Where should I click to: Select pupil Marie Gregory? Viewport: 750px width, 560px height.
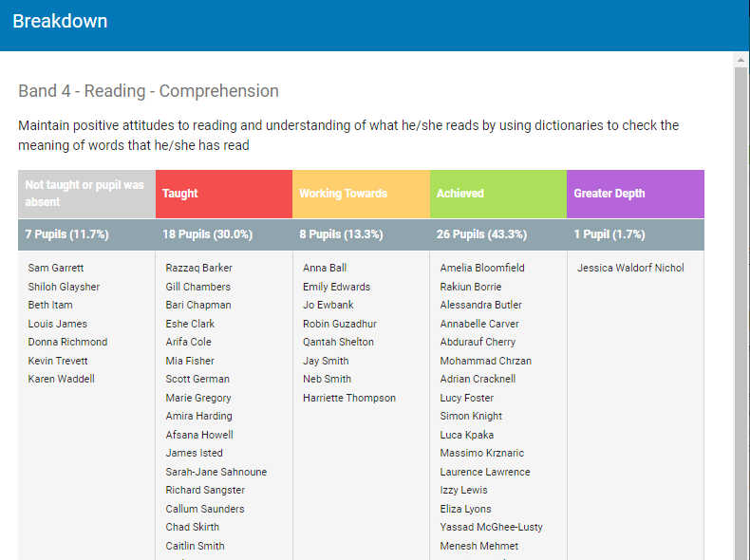coord(198,398)
